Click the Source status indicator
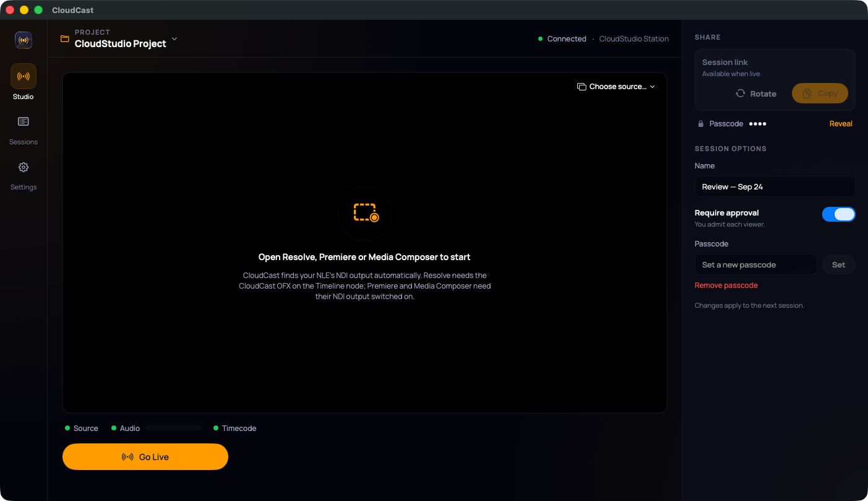 (x=82, y=429)
